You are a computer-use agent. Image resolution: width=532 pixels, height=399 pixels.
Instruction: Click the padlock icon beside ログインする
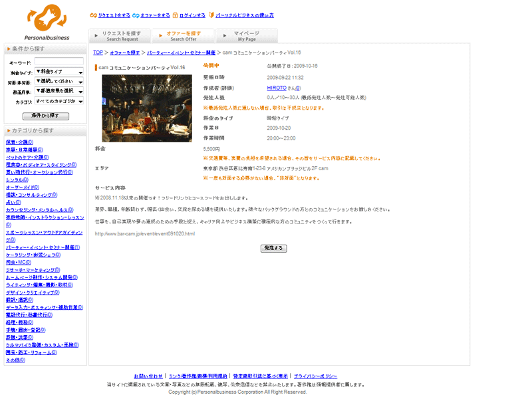175,15
